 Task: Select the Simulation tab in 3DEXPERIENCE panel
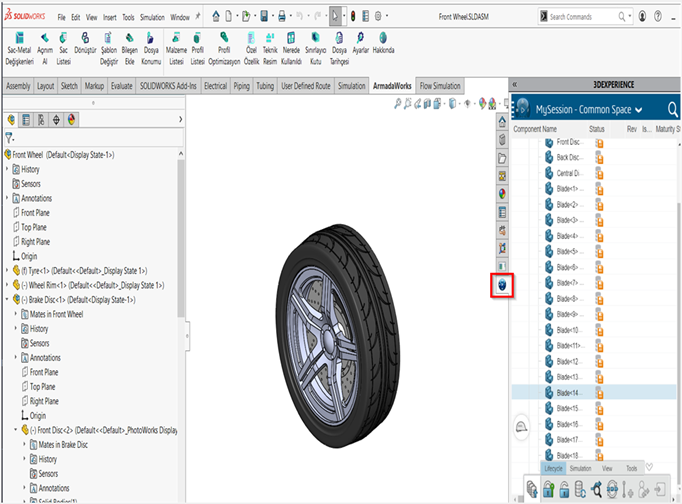click(x=581, y=467)
